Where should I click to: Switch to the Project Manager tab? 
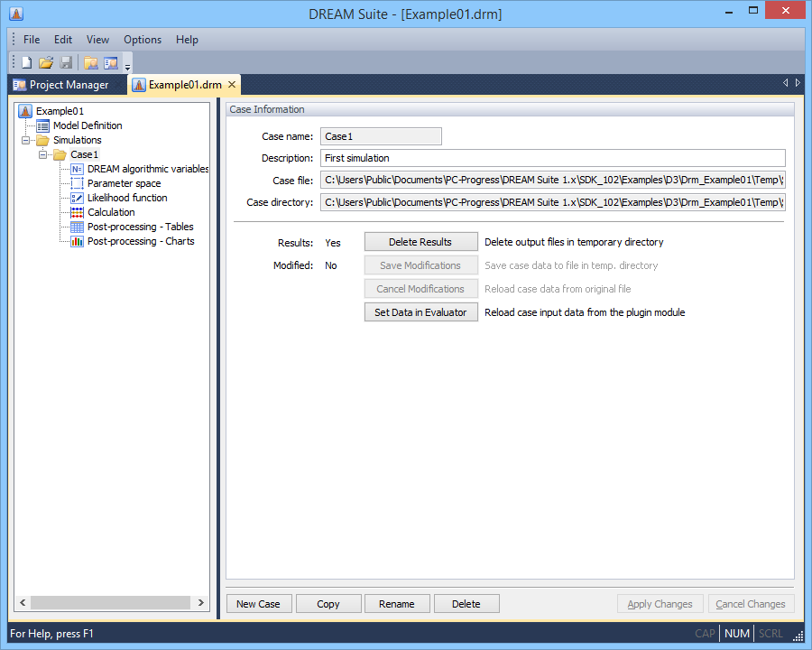coord(69,85)
